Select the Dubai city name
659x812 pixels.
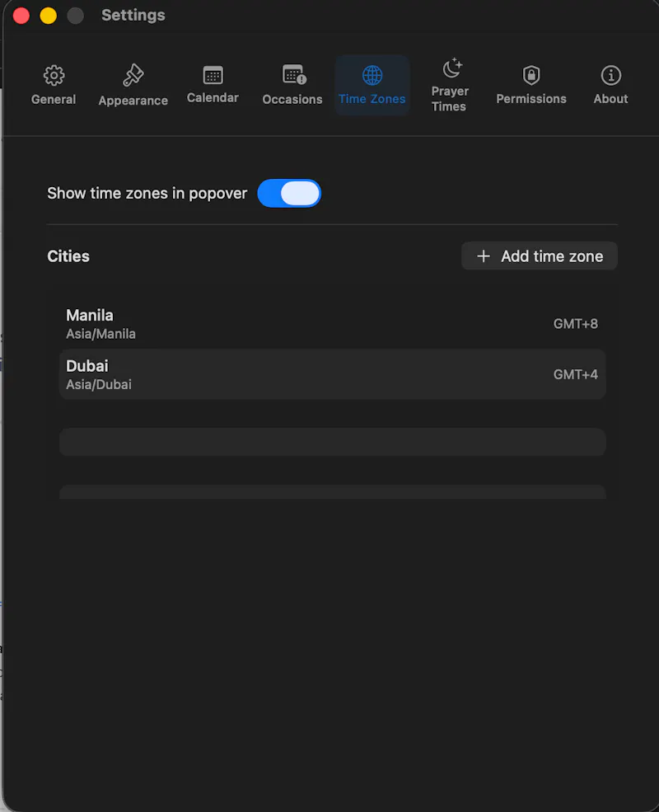(x=86, y=366)
